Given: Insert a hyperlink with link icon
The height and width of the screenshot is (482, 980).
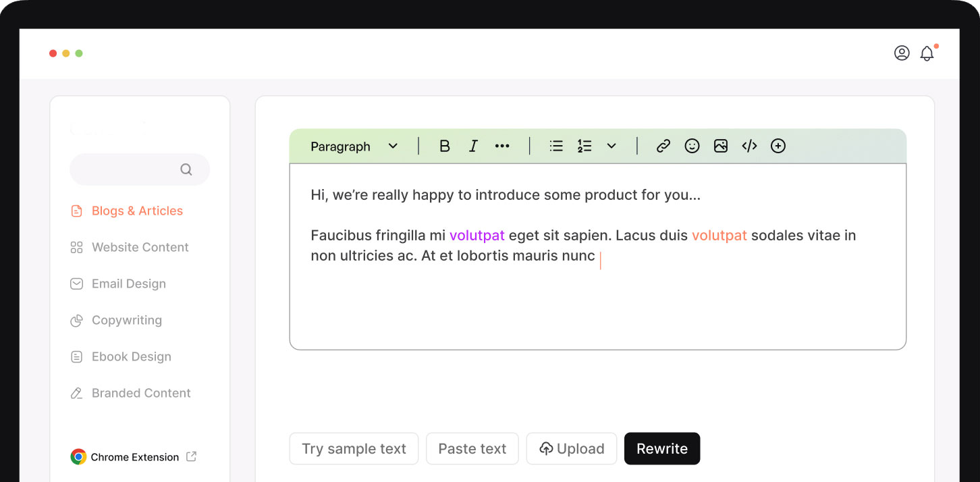Looking at the screenshot, I should 663,146.
